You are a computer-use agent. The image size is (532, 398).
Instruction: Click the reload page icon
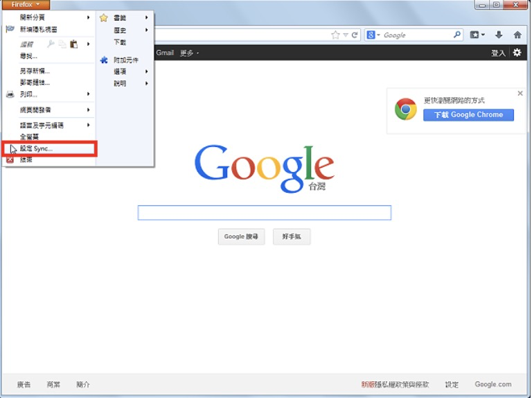[355, 35]
